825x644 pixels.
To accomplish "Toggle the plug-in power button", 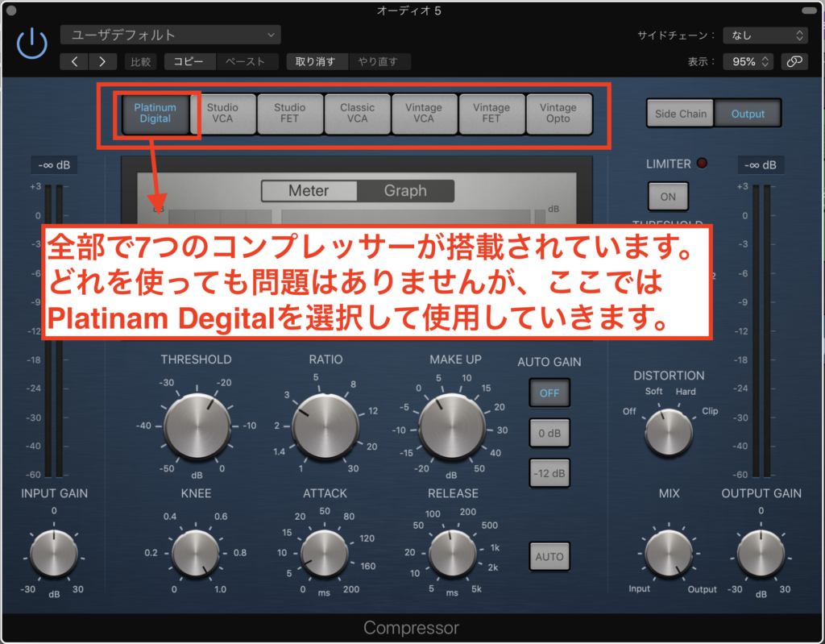I will pos(32,44).
